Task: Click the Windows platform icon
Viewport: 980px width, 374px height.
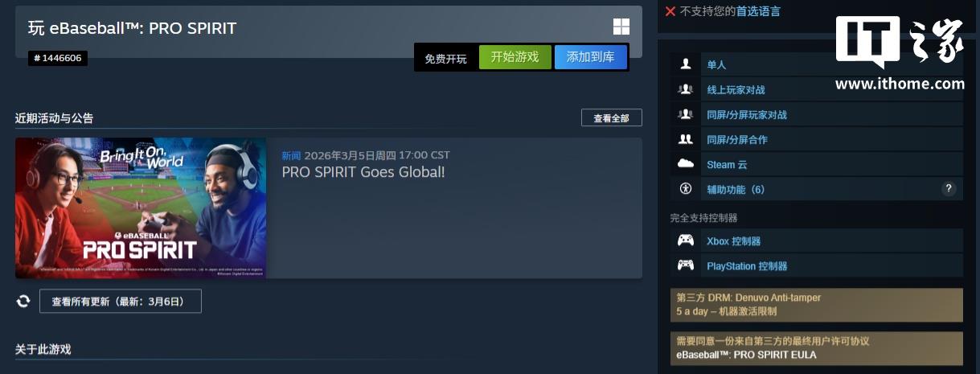Action: (621, 27)
